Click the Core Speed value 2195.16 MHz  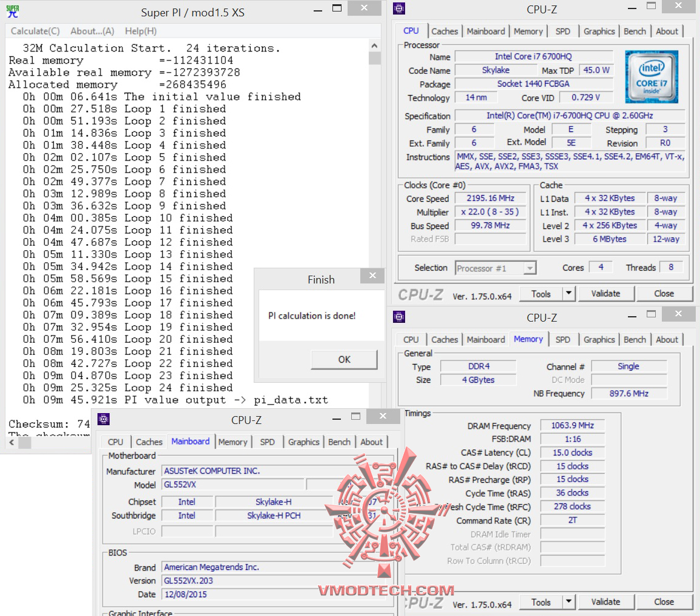point(490,198)
